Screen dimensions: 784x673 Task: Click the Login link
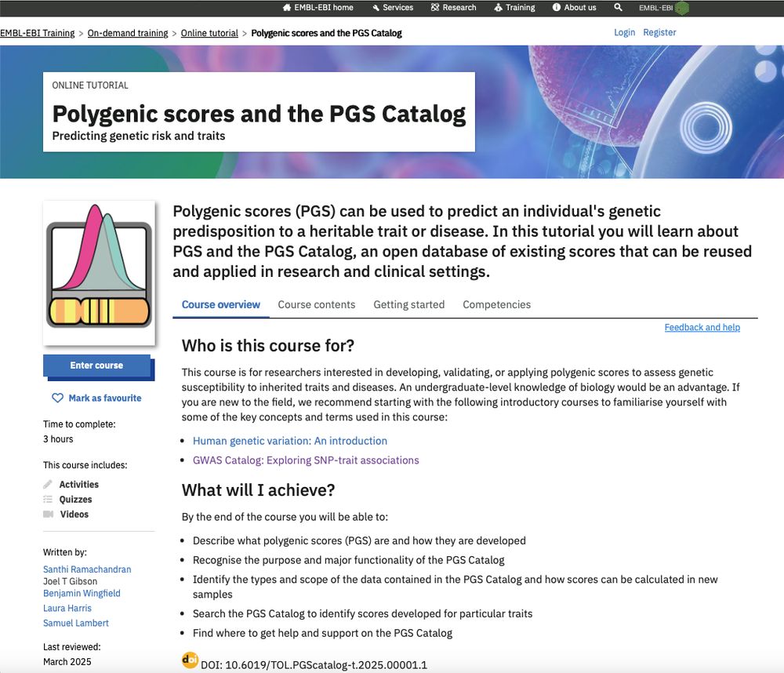click(x=625, y=32)
